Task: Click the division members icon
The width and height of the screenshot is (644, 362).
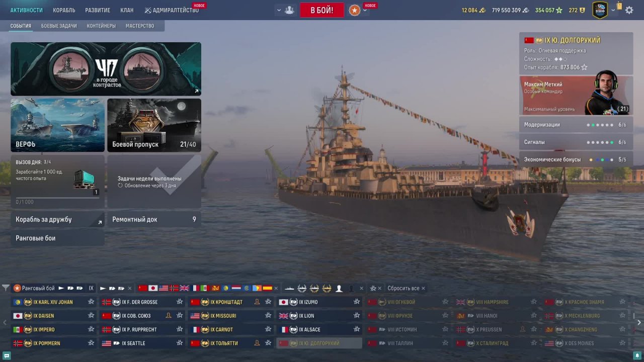Action: tap(289, 10)
